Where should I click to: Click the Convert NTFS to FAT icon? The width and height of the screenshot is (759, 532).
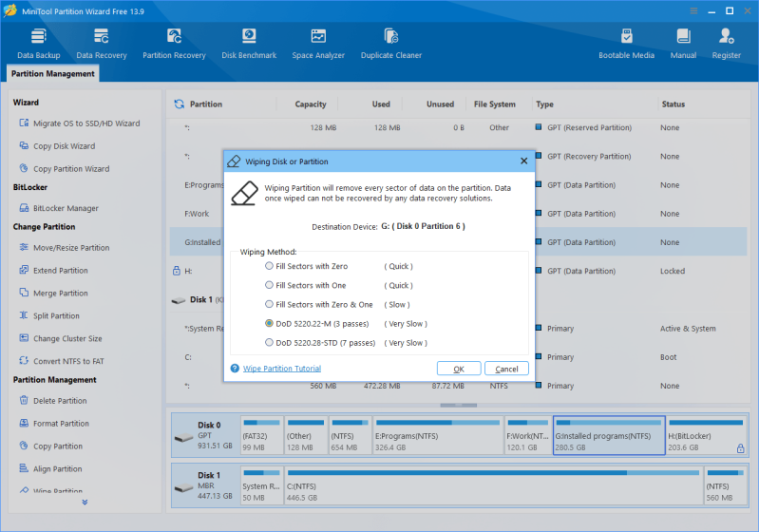[x=24, y=361]
